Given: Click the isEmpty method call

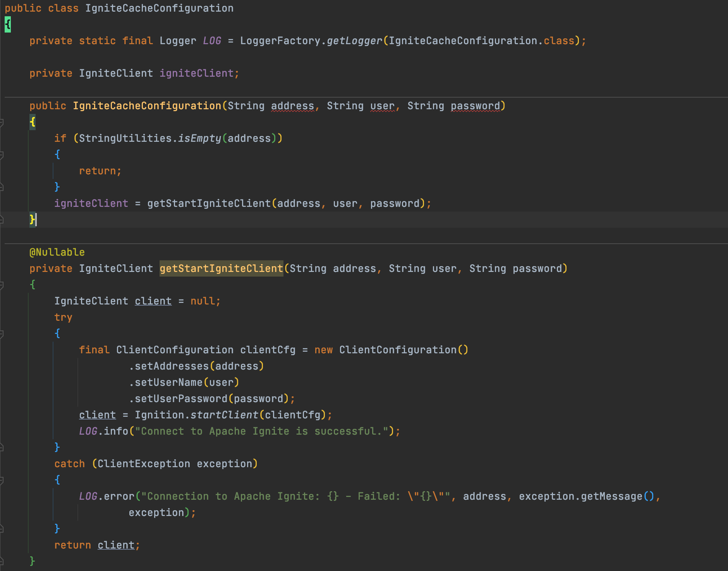Looking at the screenshot, I should (199, 138).
